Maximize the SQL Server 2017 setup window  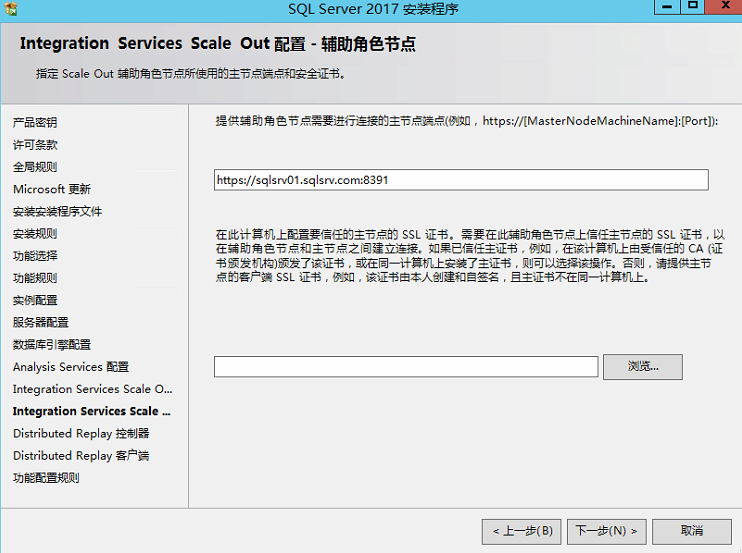[693, 7]
